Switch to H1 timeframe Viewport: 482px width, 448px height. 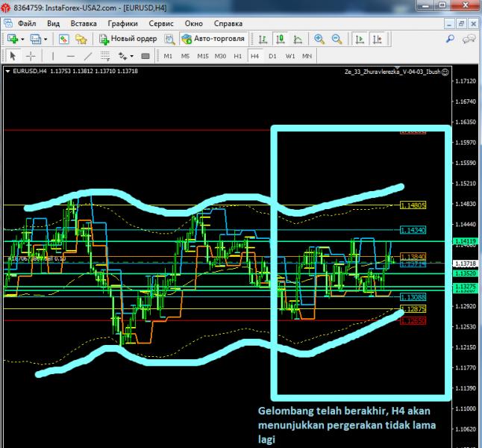[237, 56]
